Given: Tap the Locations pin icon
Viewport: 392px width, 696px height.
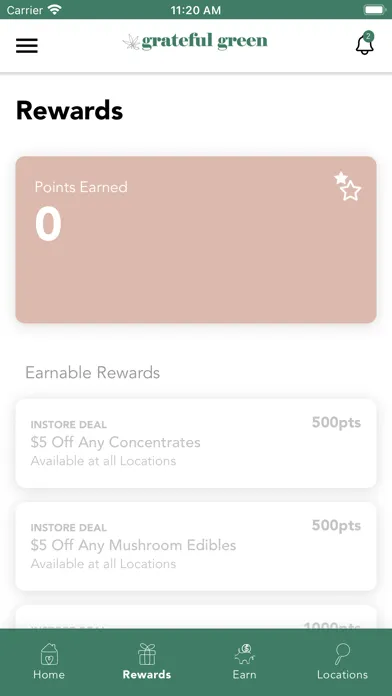Looking at the screenshot, I should (342, 654).
